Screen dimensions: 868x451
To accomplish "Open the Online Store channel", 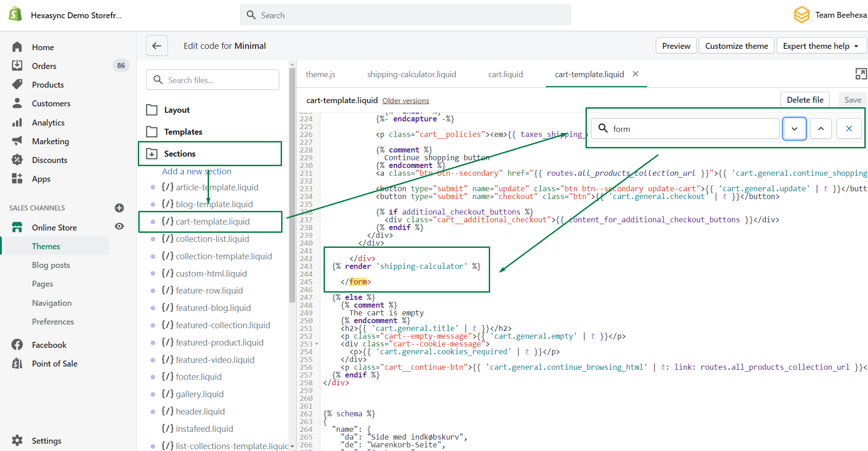I will pos(54,227).
